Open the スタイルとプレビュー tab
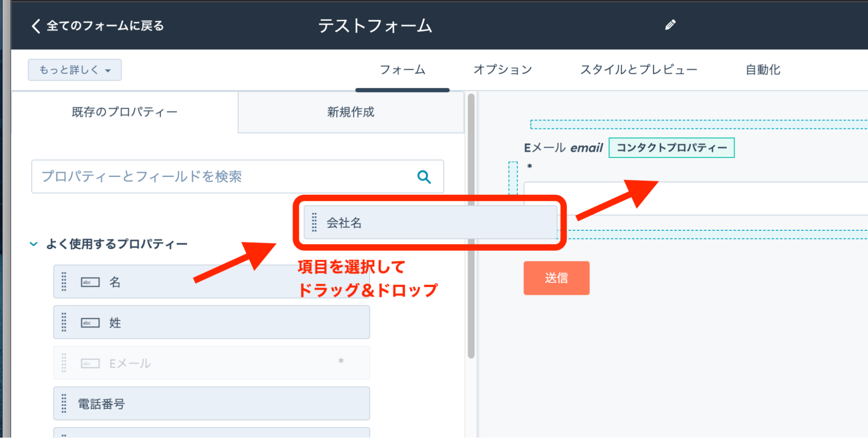The height and width of the screenshot is (438, 868). [639, 70]
